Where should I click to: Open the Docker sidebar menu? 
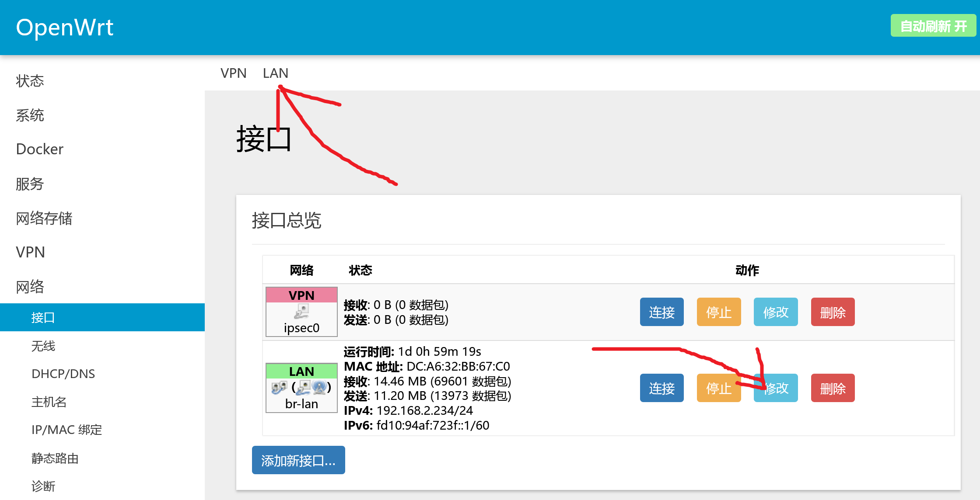39,149
